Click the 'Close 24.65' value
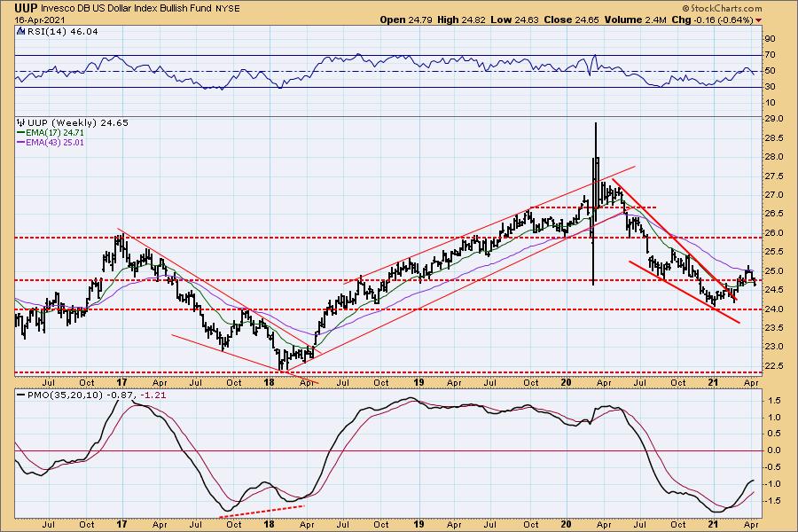Image resolution: width=798 pixels, height=532 pixels. click(x=572, y=20)
